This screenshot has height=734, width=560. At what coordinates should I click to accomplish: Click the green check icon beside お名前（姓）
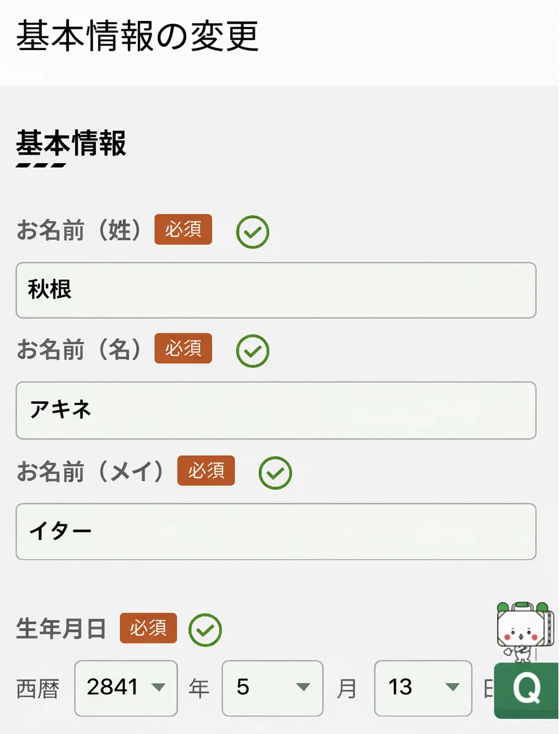(252, 232)
